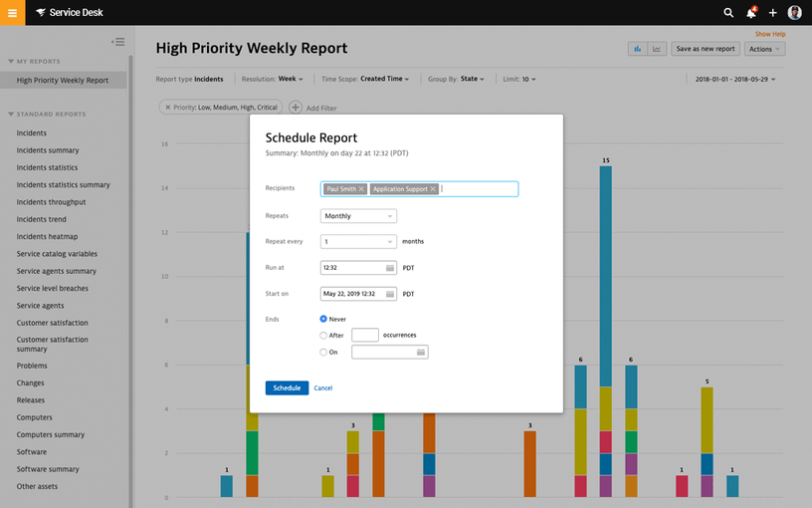Click the Recipients input field
Screen dimensions: 812x508
[x=420, y=188]
